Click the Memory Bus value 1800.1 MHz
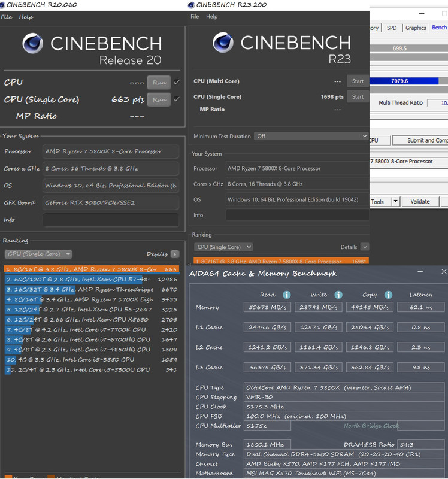 tap(267, 444)
